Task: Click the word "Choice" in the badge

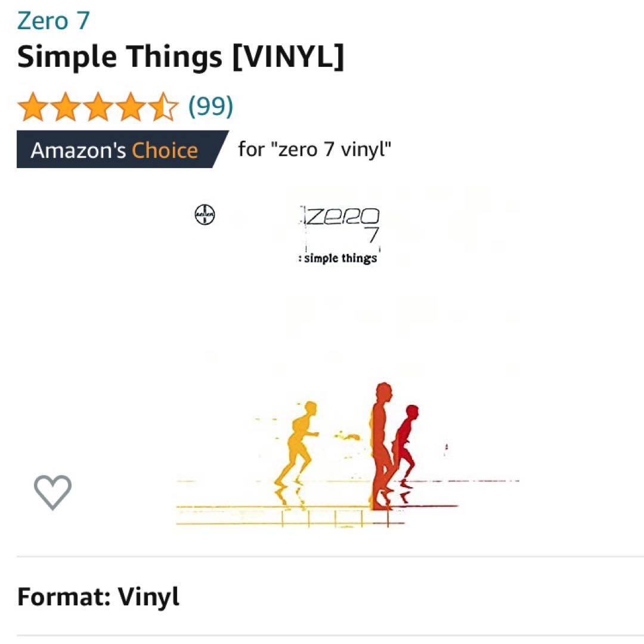Action: click(x=165, y=150)
